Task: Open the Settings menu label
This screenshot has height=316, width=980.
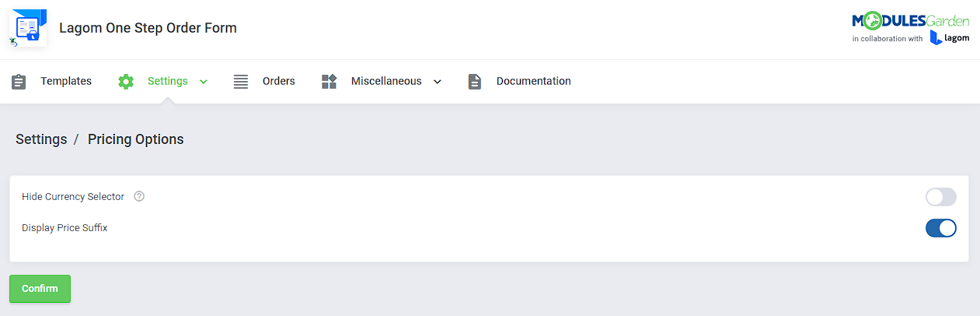Action: (x=168, y=81)
